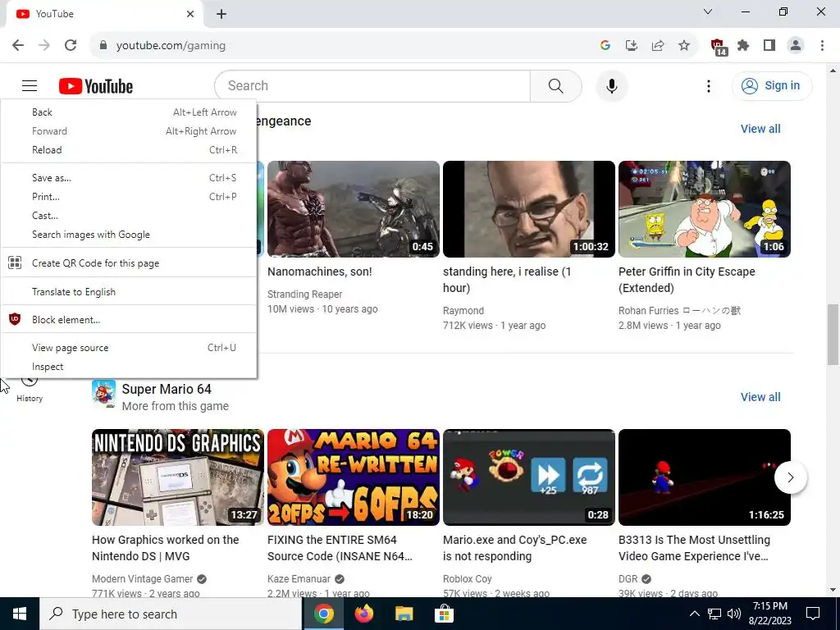This screenshot has height=630, width=840.
Task: Bookmark this page with star icon
Action: point(684,46)
